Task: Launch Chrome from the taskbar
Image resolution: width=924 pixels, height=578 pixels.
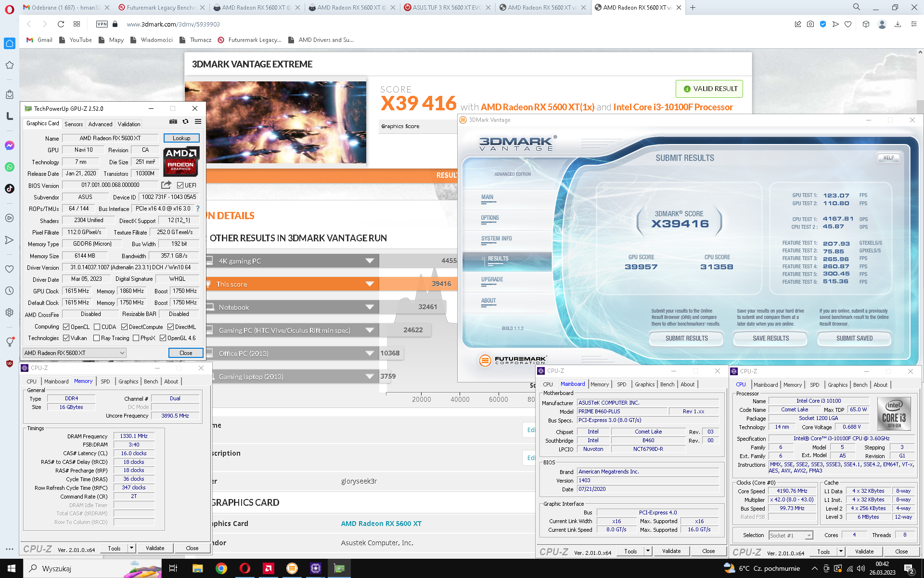Action: click(x=221, y=568)
